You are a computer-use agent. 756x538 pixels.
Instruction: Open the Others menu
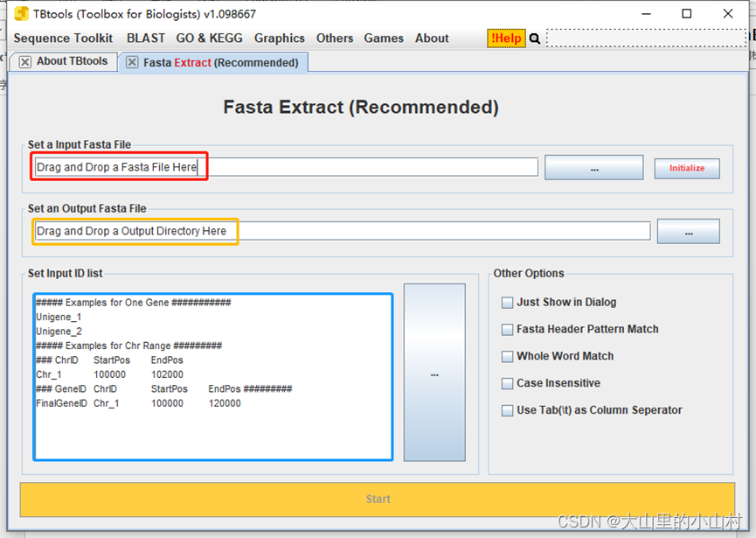pos(335,38)
